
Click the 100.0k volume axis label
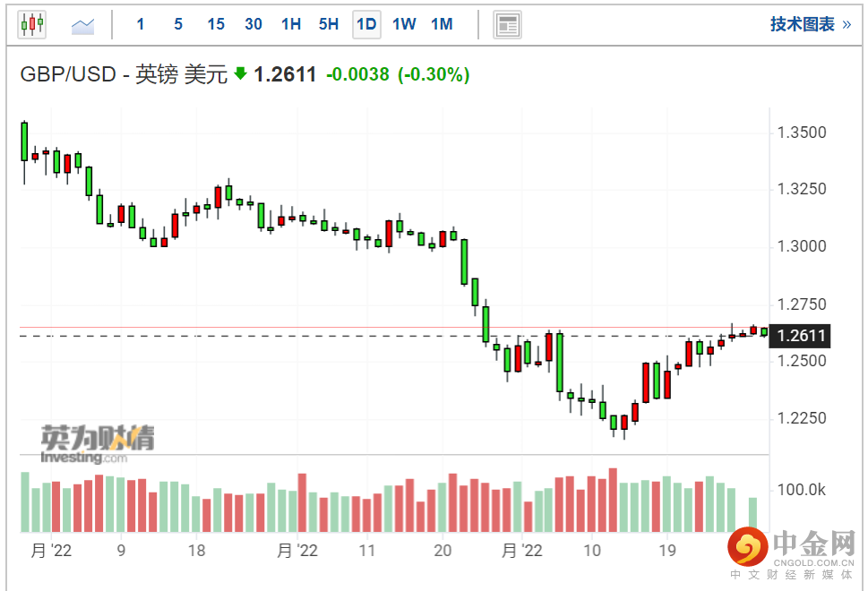tap(801, 490)
